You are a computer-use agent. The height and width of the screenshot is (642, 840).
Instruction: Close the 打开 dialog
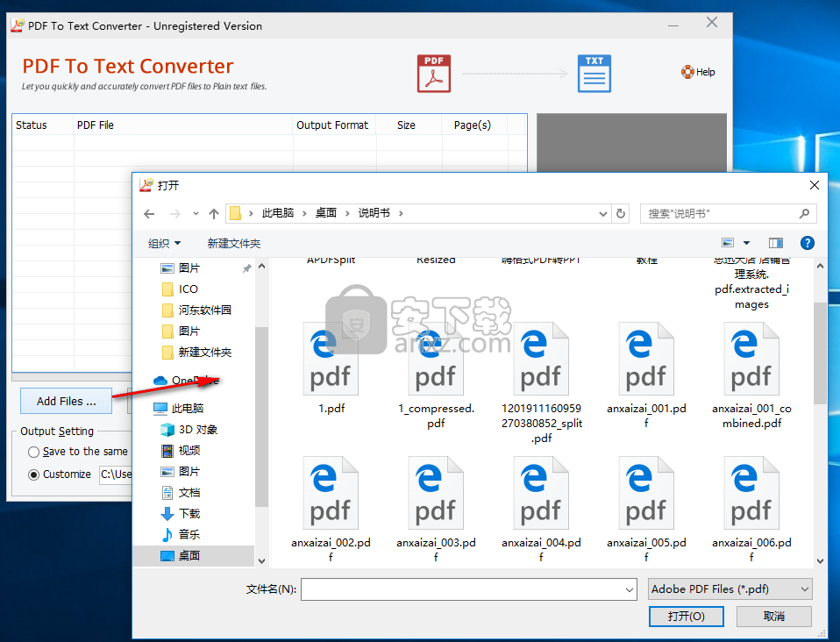coord(815,185)
